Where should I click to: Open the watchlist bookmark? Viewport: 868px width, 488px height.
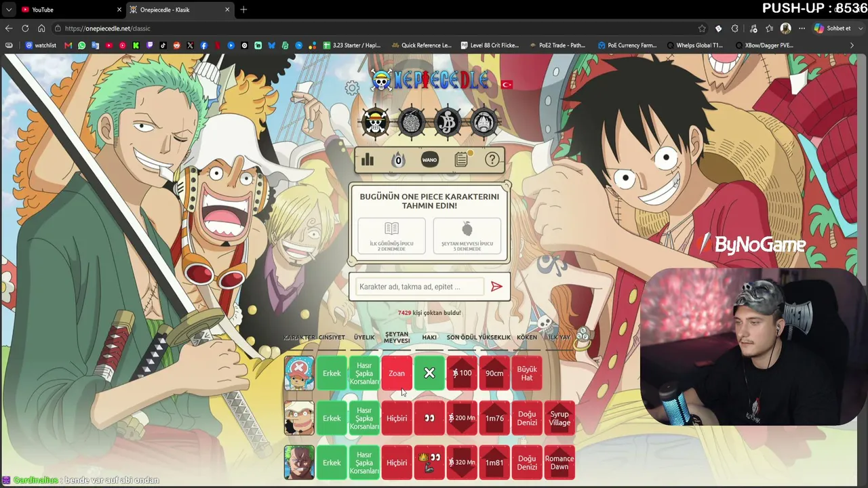pyautogui.click(x=41, y=45)
